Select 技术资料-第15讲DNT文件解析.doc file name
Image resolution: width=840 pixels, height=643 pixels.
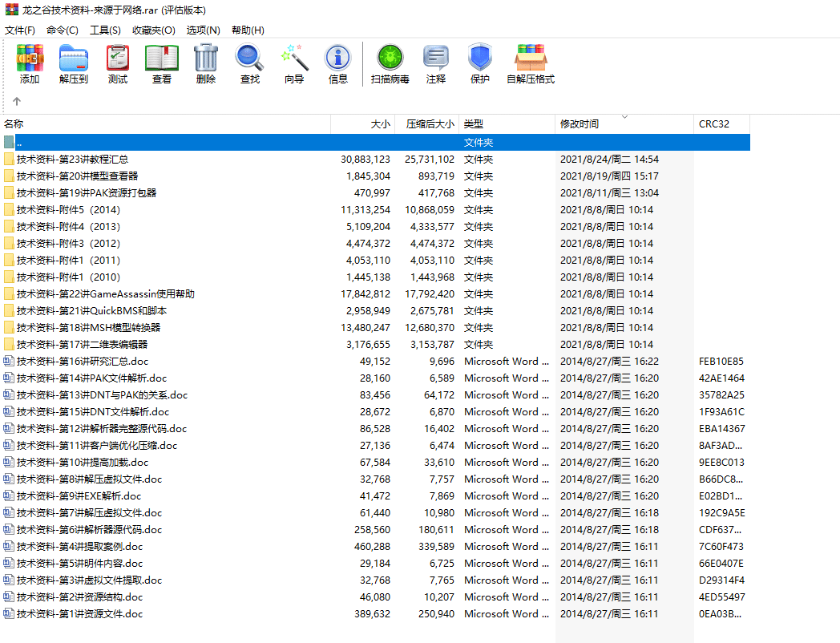(x=93, y=411)
